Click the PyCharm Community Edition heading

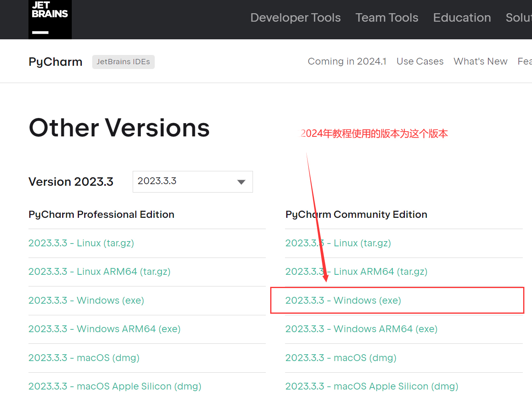point(356,215)
